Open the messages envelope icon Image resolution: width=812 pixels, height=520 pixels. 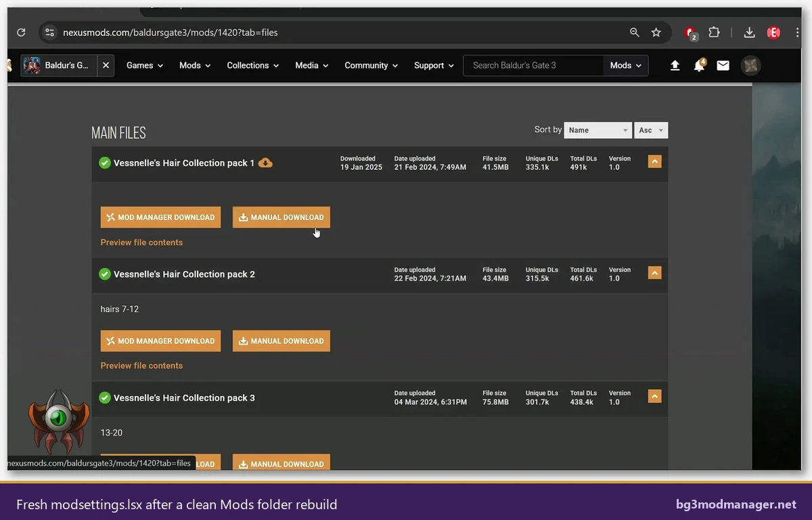click(723, 66)
